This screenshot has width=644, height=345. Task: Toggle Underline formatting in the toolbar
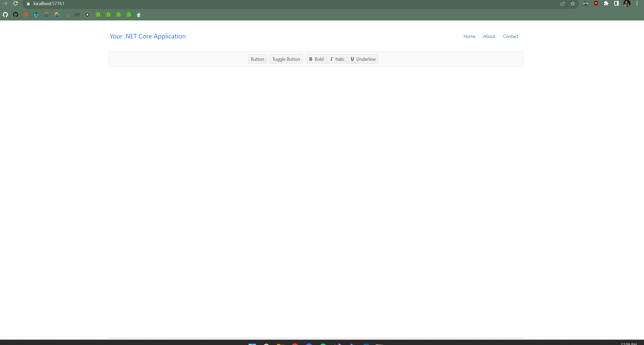(363, 59)
